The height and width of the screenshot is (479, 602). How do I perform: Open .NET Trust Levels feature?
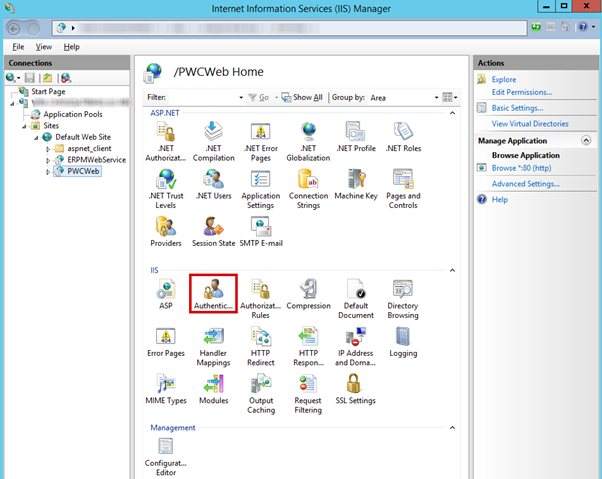(165, 189)
